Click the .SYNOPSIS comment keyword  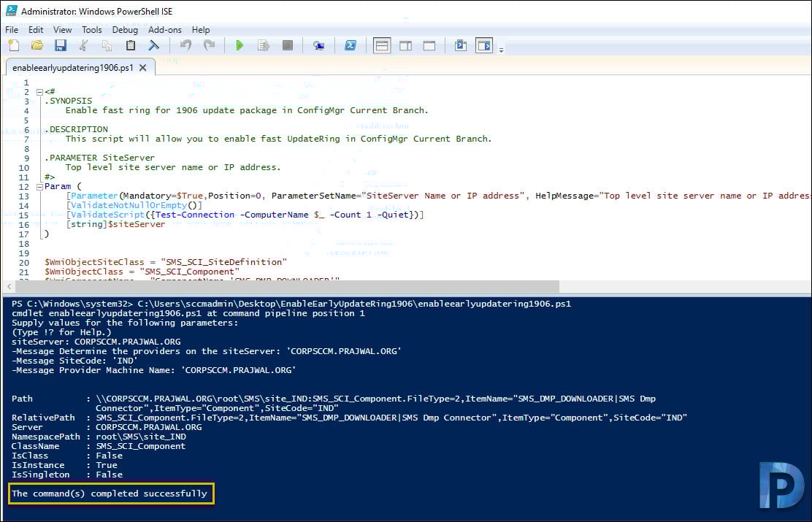coord(69,101)
